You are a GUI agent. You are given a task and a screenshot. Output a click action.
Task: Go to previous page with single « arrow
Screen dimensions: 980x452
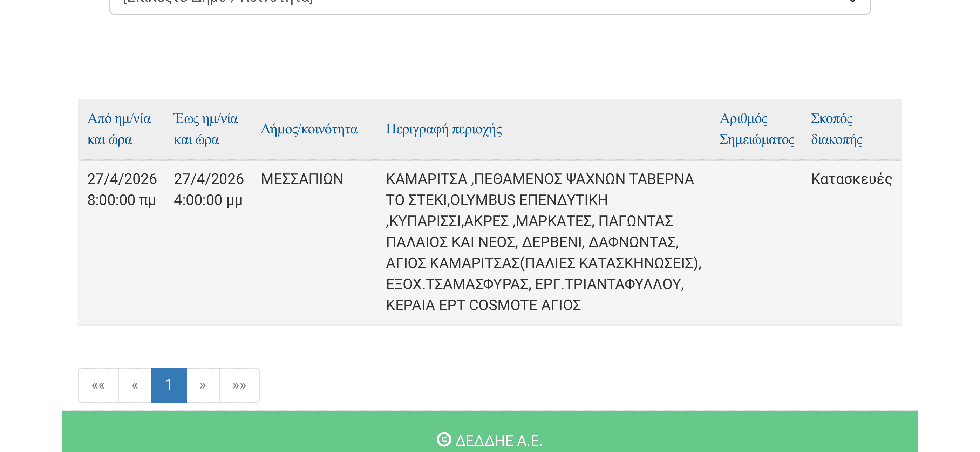point(135,385)
